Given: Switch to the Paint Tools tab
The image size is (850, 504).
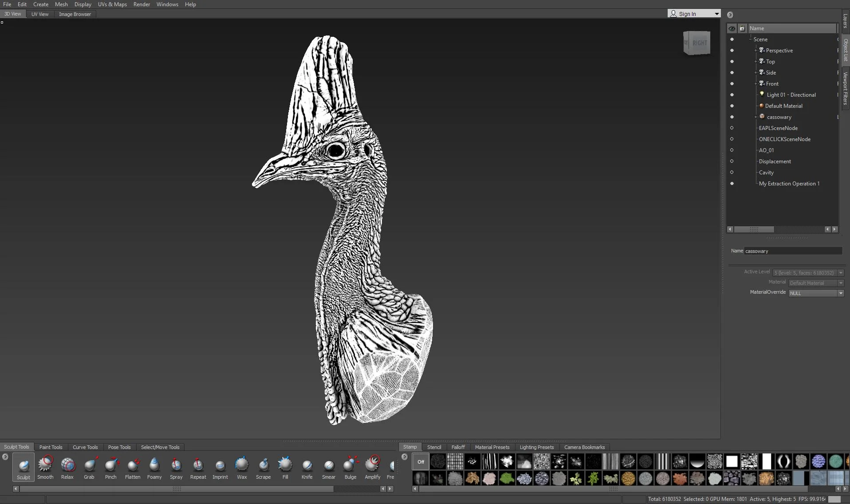Looking at the screenshot, I should coord(51,447).
